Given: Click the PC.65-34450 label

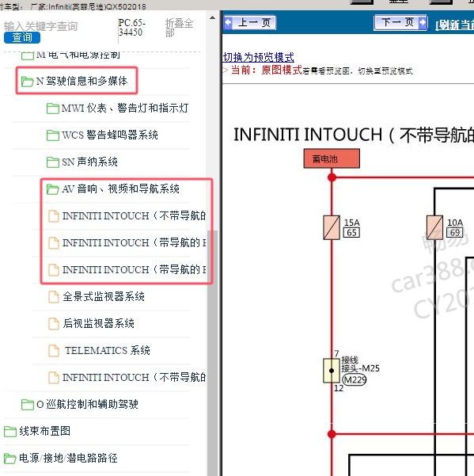Looking at the screenshot, I should tap(131, 27).
